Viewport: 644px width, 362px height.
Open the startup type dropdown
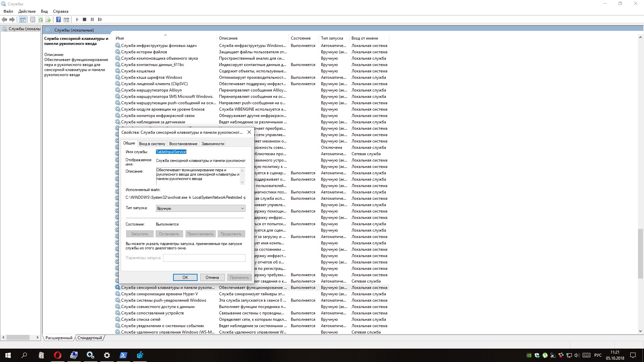[x=201, y=208]
